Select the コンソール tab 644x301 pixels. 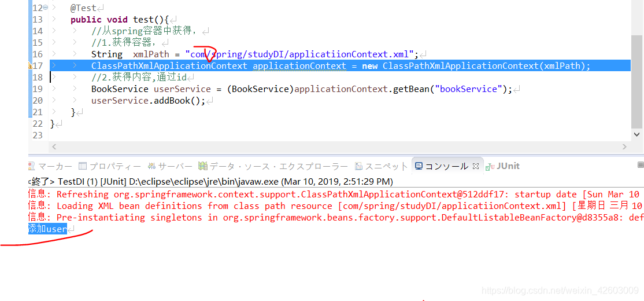coord(446,166)
